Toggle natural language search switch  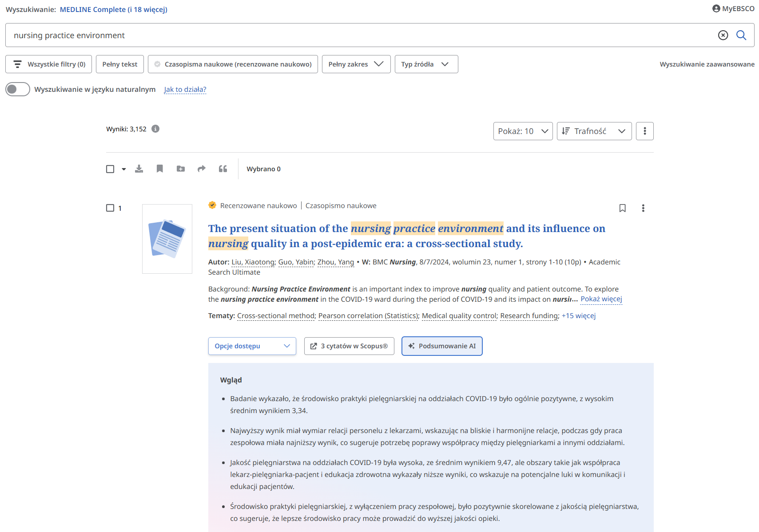[x=18, y=89]
